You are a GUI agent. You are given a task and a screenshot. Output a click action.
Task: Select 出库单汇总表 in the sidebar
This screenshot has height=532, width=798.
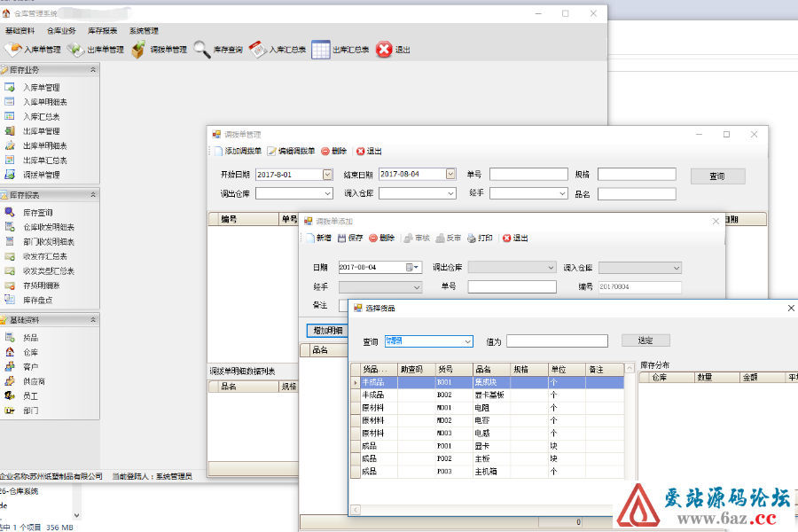pos(45,160)
